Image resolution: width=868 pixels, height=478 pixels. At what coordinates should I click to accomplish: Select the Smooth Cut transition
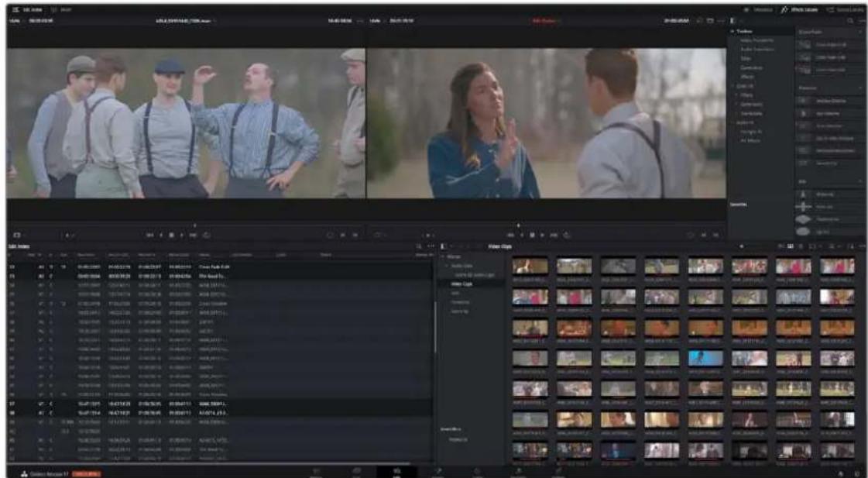829,163
